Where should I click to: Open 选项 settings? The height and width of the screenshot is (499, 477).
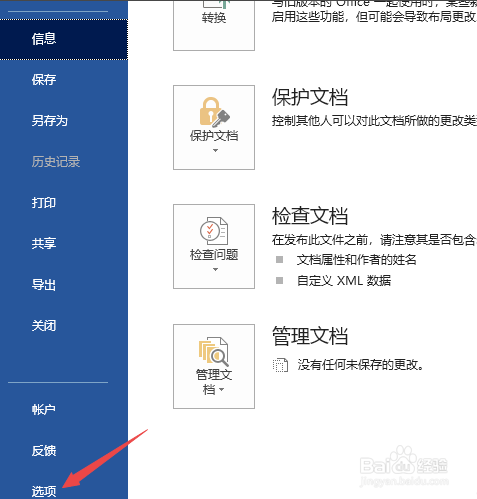pyautogui.click(x=44, y=491)
